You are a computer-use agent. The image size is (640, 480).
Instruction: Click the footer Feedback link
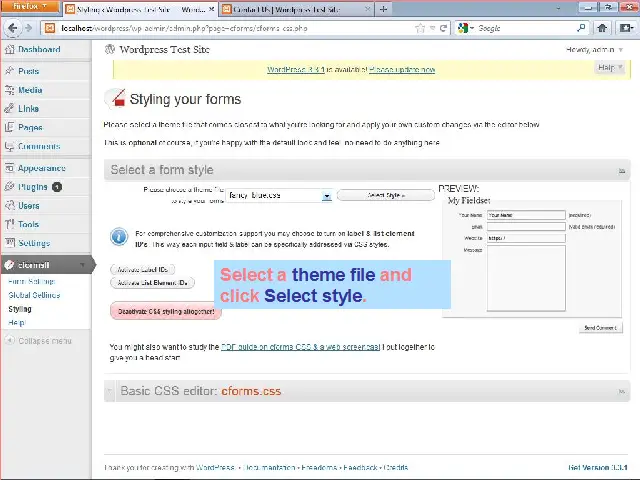point(361,467)
